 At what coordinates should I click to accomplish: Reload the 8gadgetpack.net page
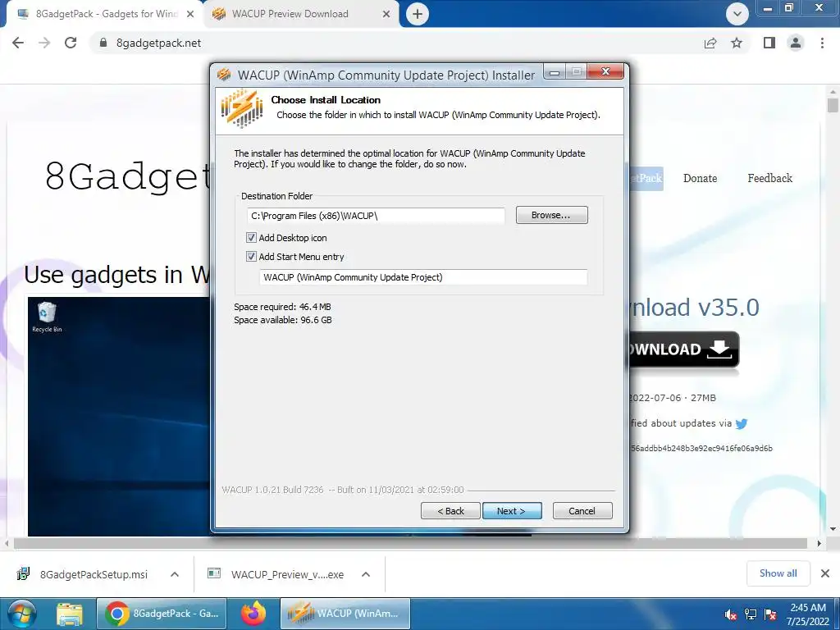(71, 43)
